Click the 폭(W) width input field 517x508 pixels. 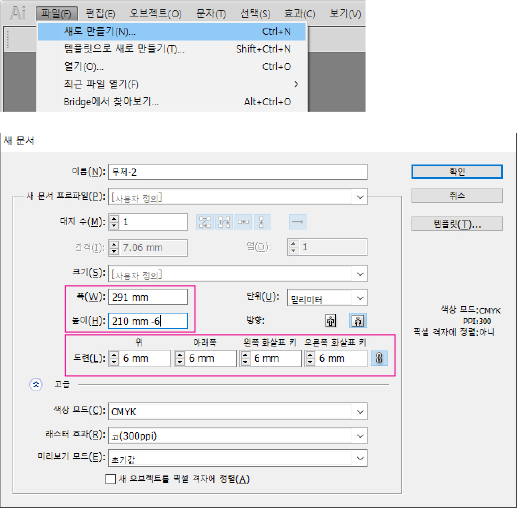point(148,297)
